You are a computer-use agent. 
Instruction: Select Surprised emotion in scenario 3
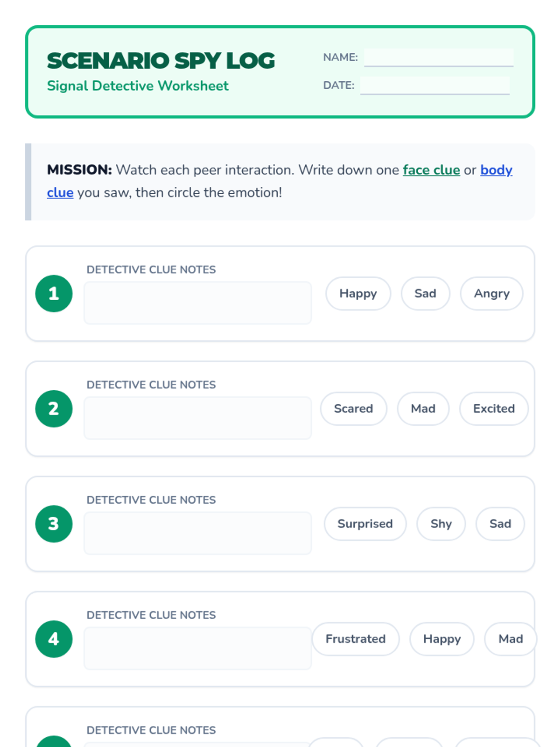[365, 524]
